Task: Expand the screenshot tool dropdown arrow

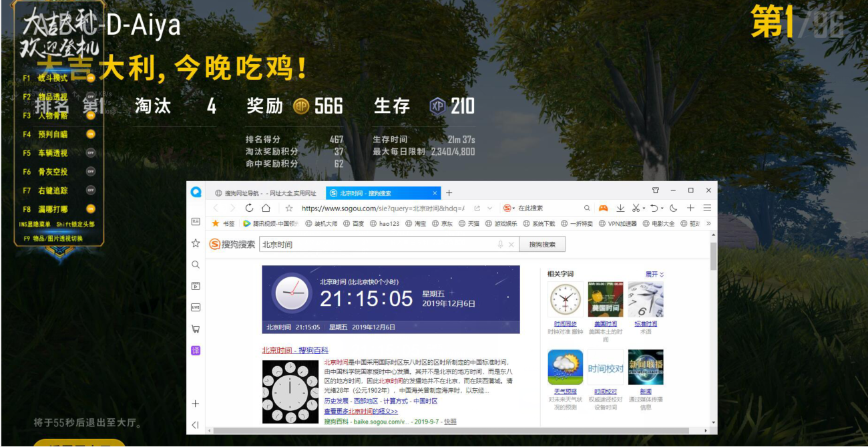Action: [x=644, y=209]
